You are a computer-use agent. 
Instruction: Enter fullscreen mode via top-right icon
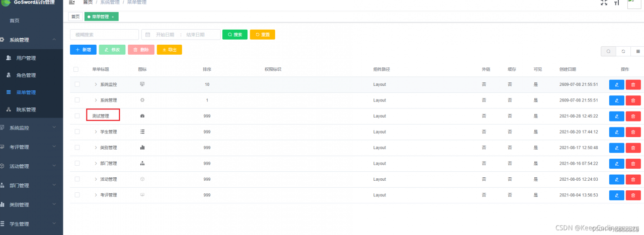point(604,3)
